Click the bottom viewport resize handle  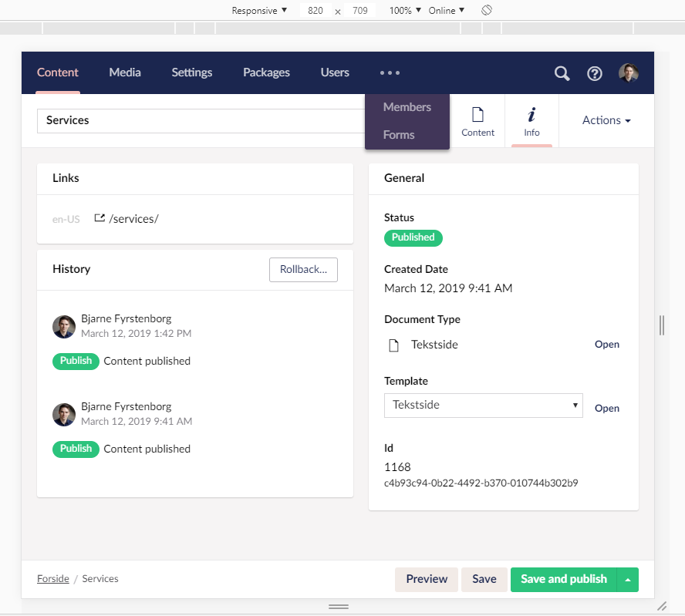[x=339, y=607]
